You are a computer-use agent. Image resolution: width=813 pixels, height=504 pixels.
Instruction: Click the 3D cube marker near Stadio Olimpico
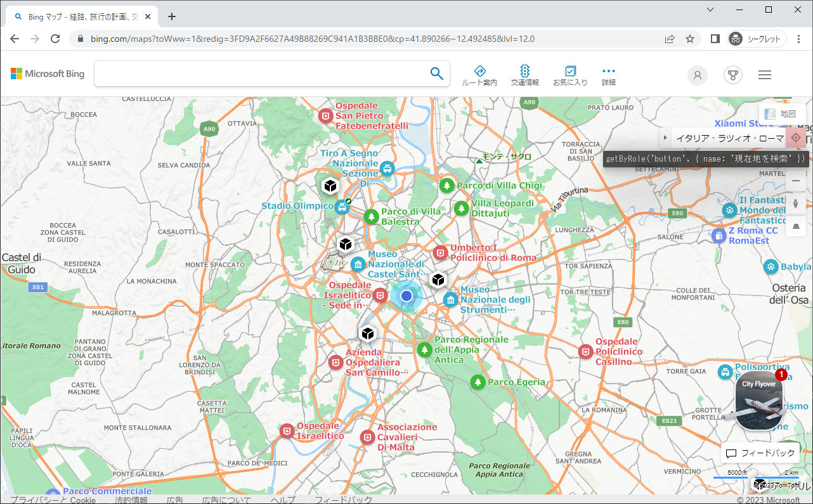[330, 186]
